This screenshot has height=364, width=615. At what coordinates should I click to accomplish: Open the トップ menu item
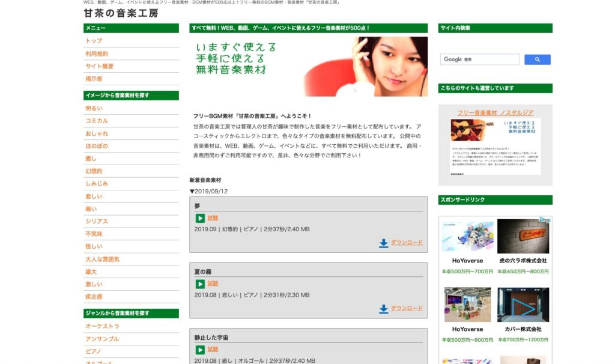94,41
